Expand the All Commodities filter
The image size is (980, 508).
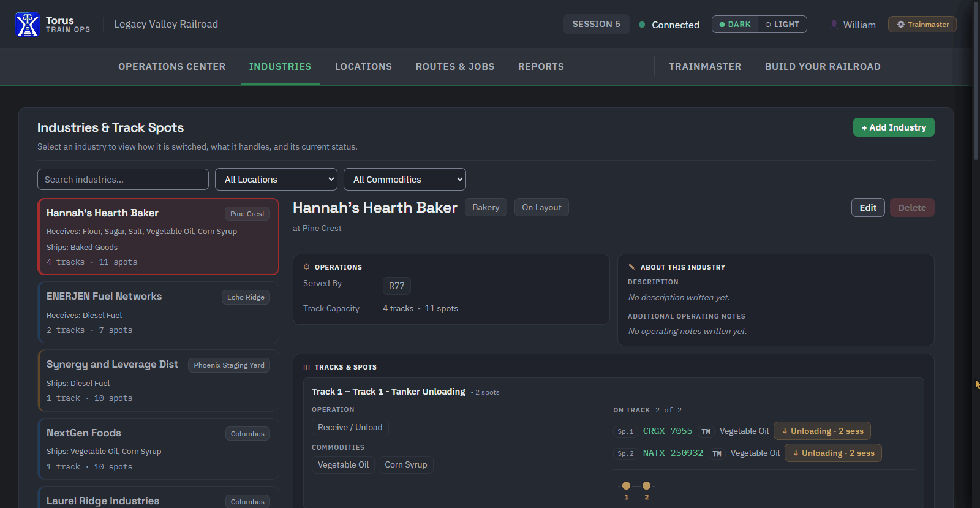[405, 180]
